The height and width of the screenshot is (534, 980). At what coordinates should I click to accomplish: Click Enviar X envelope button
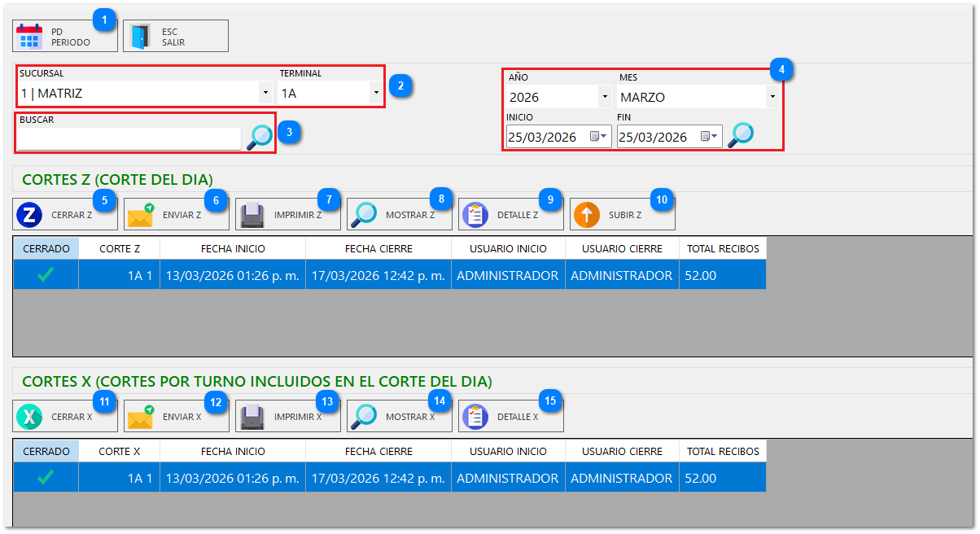coord(176,416)
